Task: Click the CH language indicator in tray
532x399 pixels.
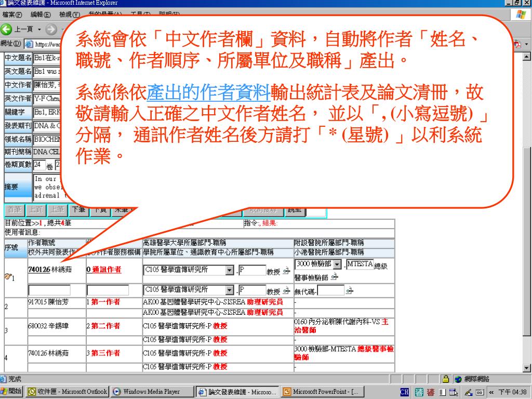Action: click(x=404, y=392)
